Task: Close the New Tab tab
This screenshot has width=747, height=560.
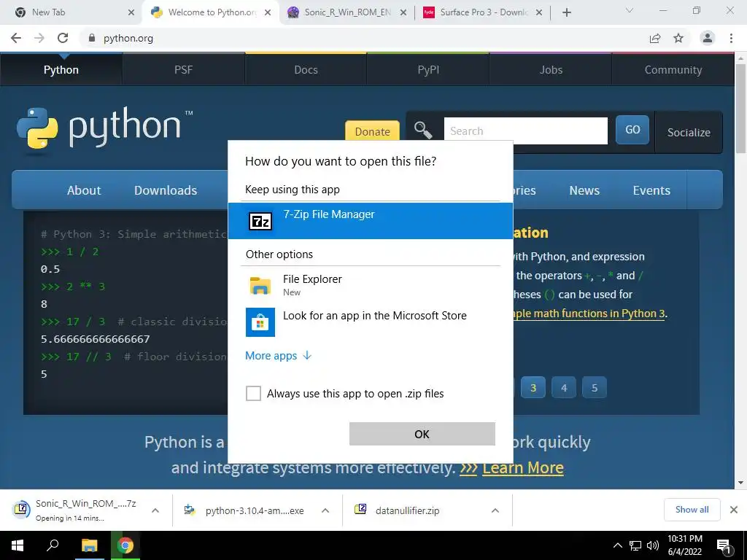Action: click(x=131, y=12)
